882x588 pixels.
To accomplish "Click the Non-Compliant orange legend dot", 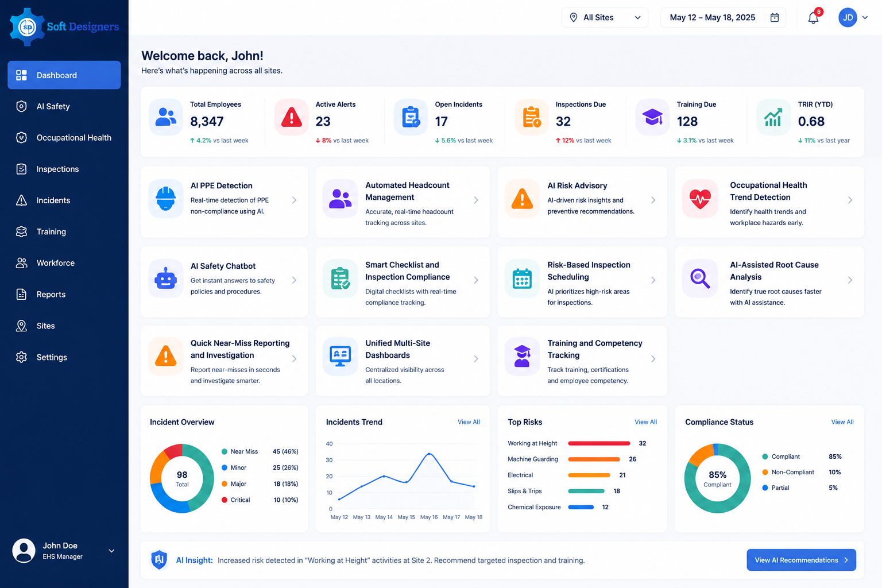I will pos(765,472).
